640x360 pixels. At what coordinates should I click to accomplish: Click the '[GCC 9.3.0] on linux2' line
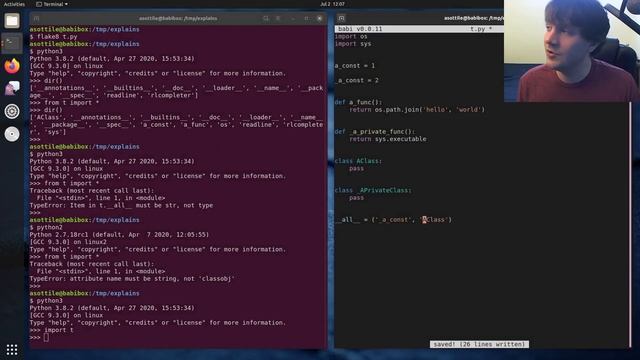coord(68,242)
